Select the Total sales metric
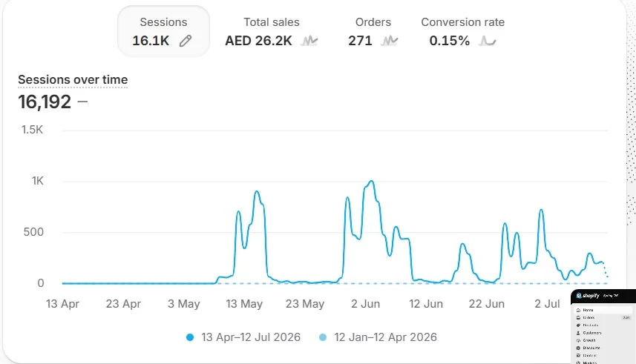Screen dimensions: 636x364 (x=272, y=31)
